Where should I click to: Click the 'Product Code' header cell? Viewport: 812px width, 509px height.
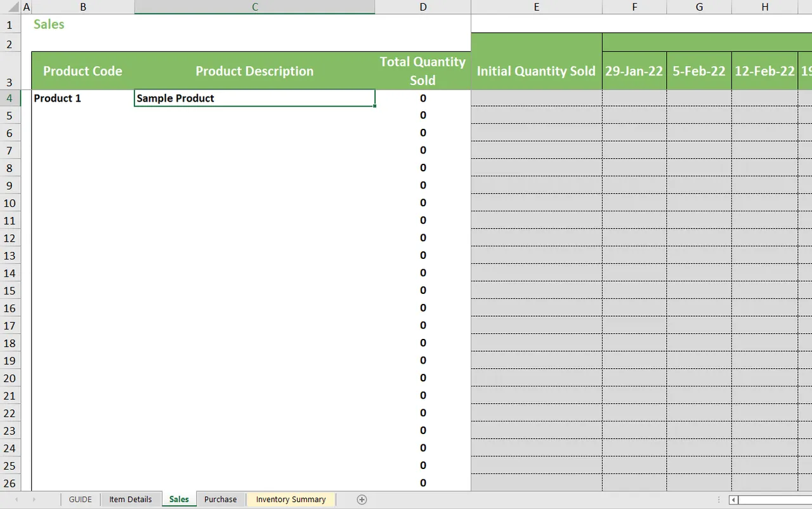(83, 71)
